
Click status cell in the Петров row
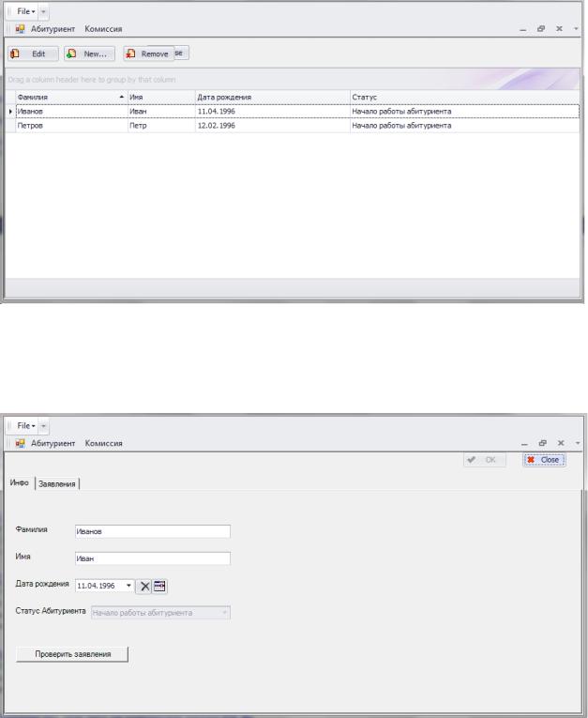[465, 126]
